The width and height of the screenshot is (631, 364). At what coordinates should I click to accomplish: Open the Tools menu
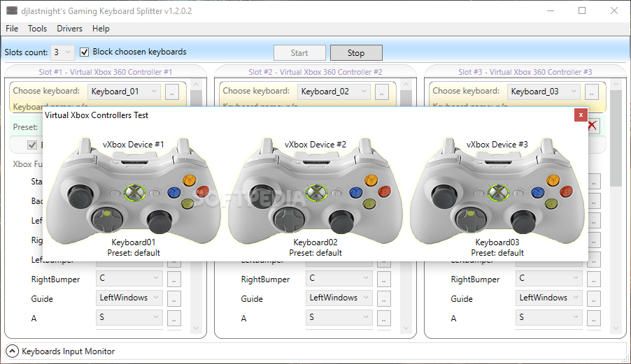click(37, 29)
